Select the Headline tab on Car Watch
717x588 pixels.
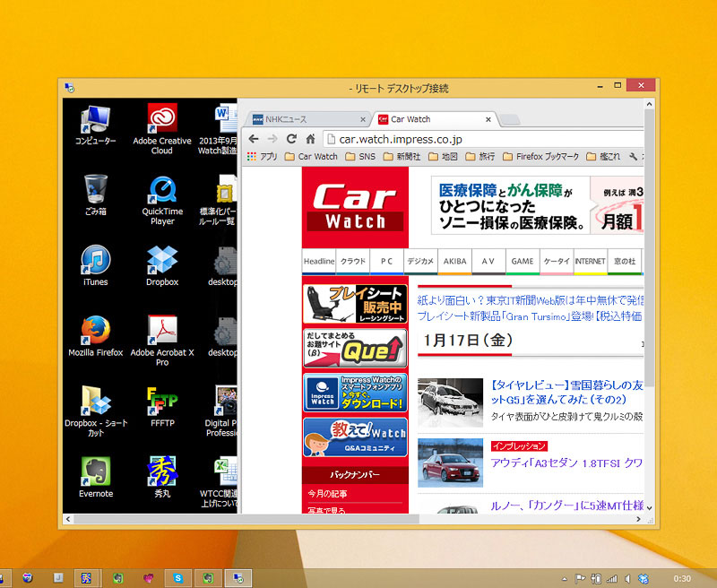point(318,261)
